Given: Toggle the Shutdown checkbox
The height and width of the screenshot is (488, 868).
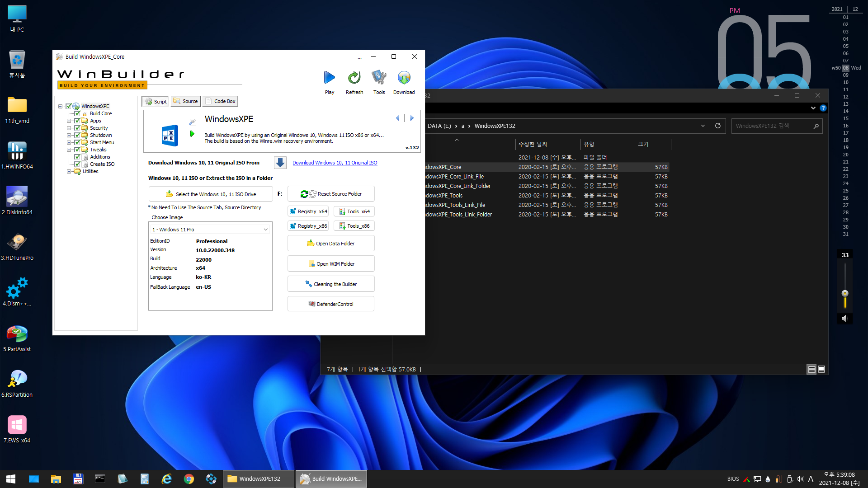Looking at the screenshot, I should coord(77,135).
